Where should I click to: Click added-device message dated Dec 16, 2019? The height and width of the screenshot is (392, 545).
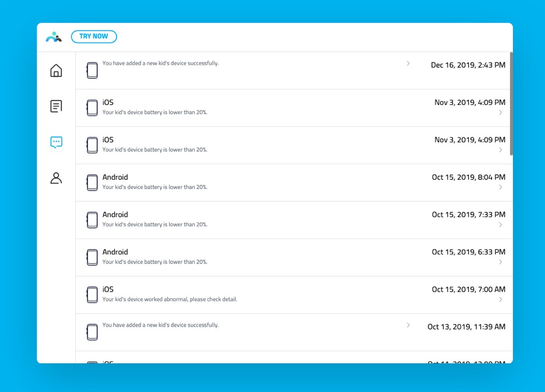[x=160, y=63]
